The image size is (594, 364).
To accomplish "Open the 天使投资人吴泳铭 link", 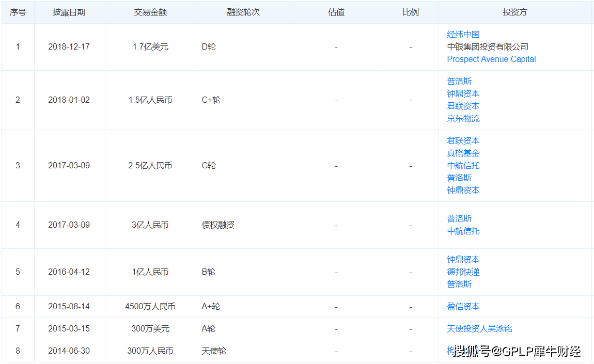I will pyautogui.click(x=479, y=329).
